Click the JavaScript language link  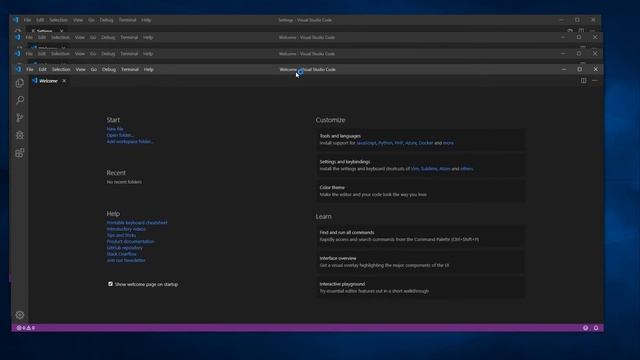click(366, 143)
